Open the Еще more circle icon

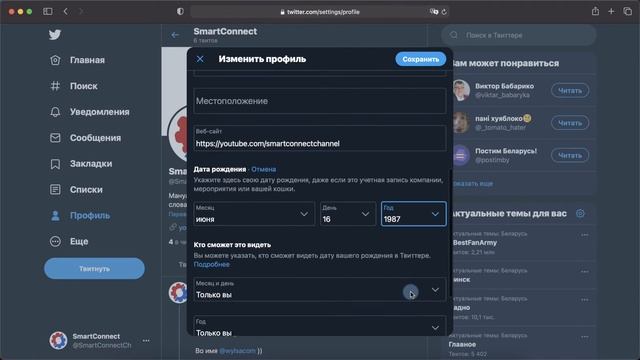55,242
